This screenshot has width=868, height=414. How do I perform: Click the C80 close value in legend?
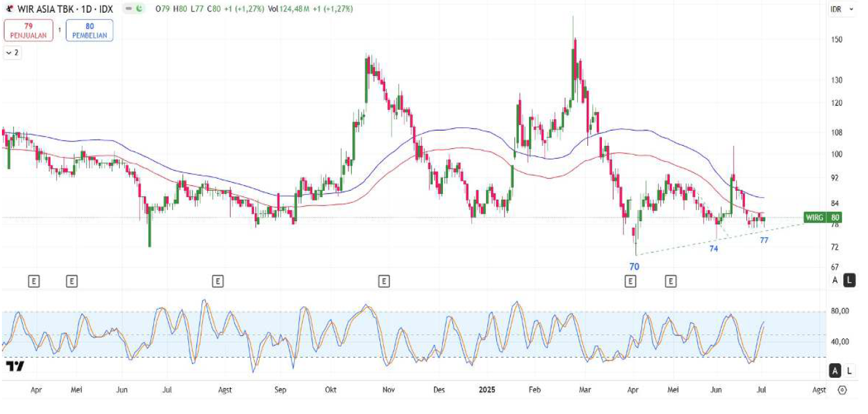coord(214,9)
